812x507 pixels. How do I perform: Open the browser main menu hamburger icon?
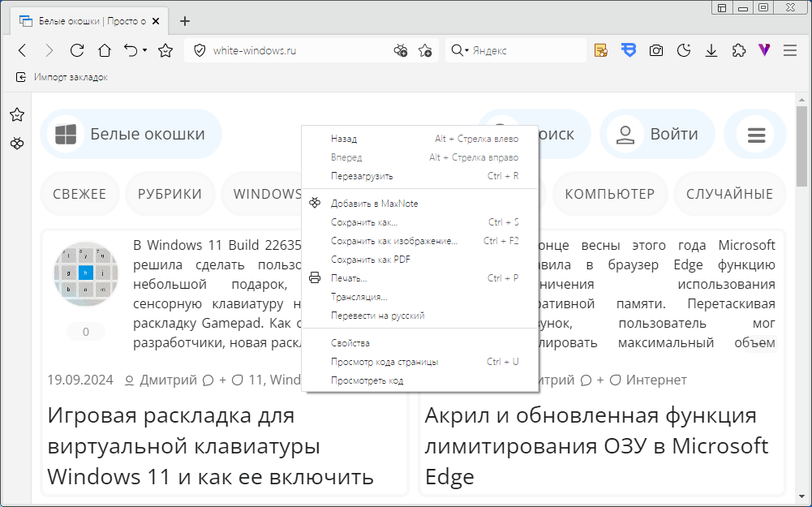[x=790, y=50]
